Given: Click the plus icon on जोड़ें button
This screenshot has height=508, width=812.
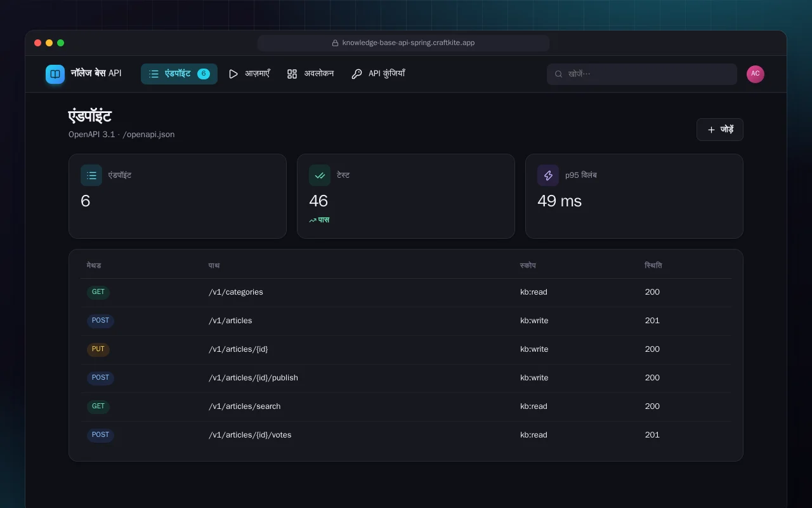Looking at the screenshot, I should tap(711, 130).
